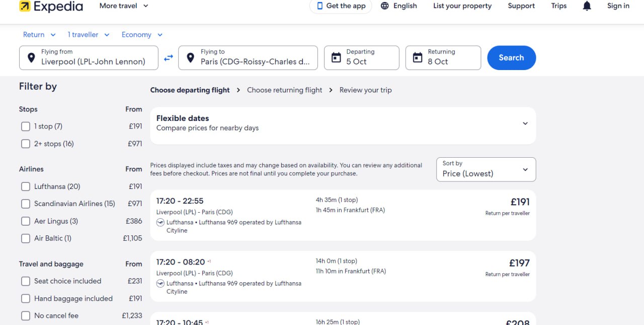The height and width of the screenshot is (325, 644).
Task: Open the Economy cabin class dropdown
Action: pos(142,35)
